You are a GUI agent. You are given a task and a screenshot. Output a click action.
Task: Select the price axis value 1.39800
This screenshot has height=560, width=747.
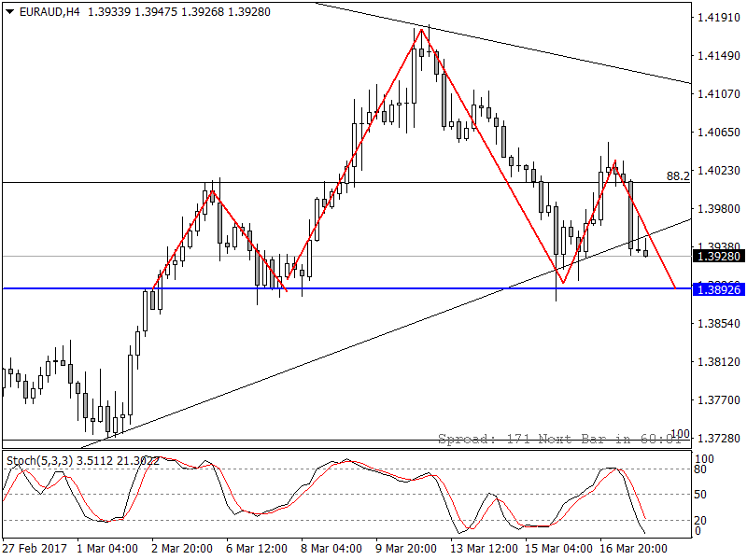[x=718, y=208]
